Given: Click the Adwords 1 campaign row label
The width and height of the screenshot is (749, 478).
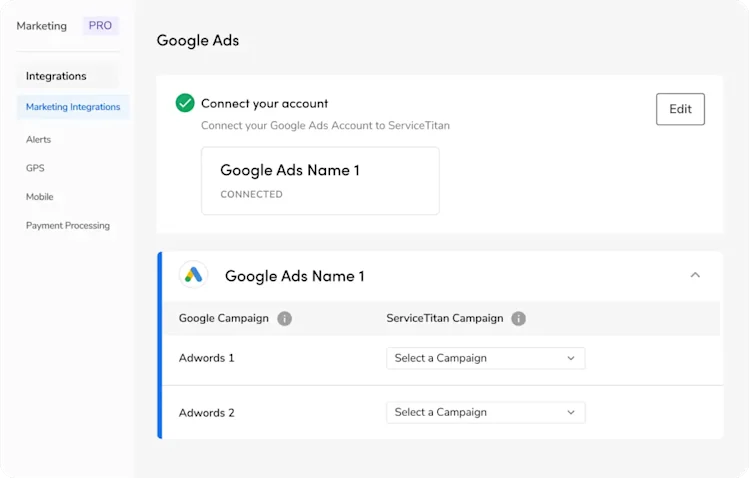Looking at the screenshot, I should [206, 358].
